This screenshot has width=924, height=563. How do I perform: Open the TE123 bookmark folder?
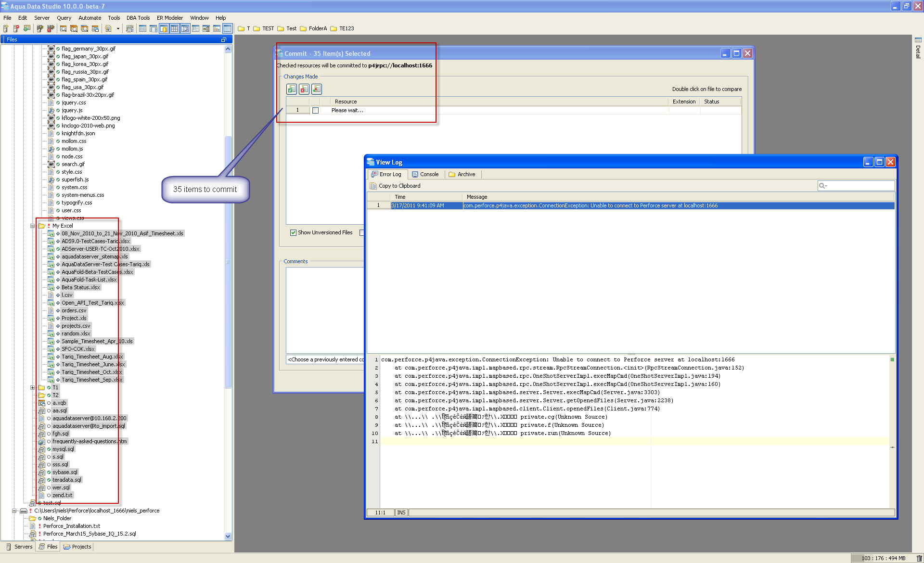pos(342,28)
